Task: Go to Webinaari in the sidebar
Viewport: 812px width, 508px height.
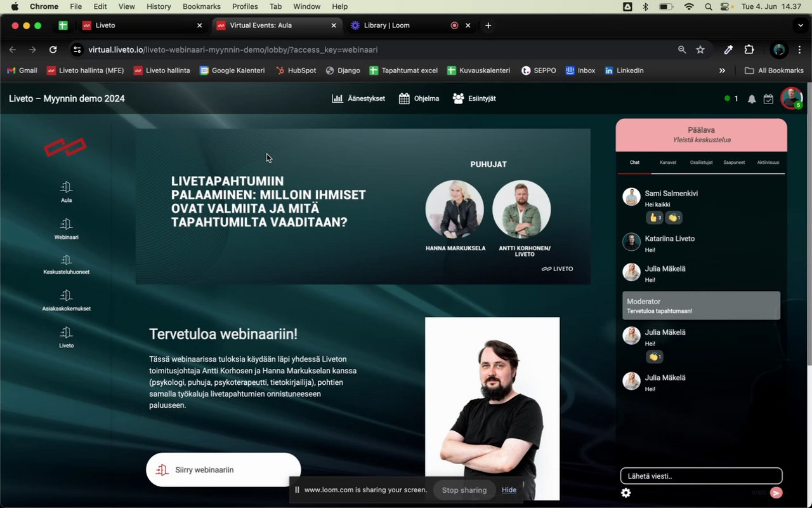Action: click(66, 228)
